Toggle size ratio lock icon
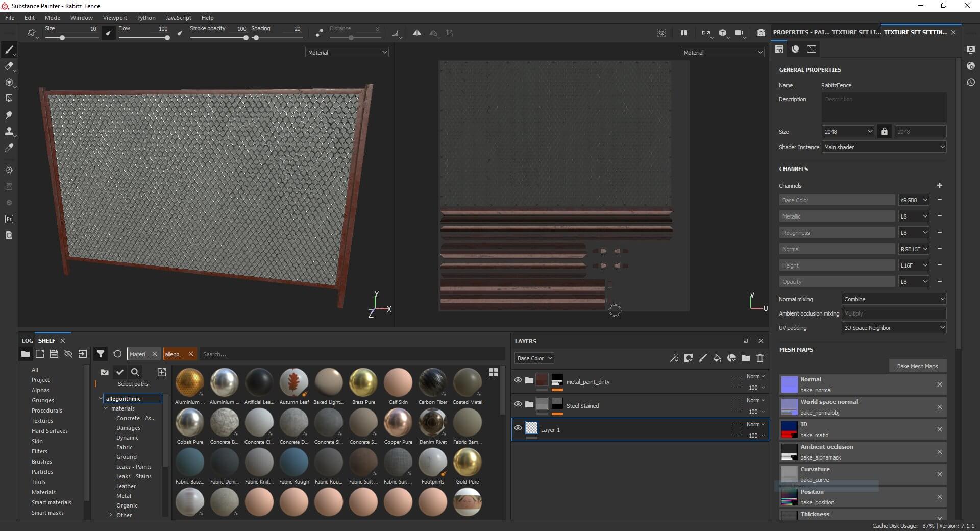The width and height of the screenshot is (980, 531). click(x=884, y=132)
